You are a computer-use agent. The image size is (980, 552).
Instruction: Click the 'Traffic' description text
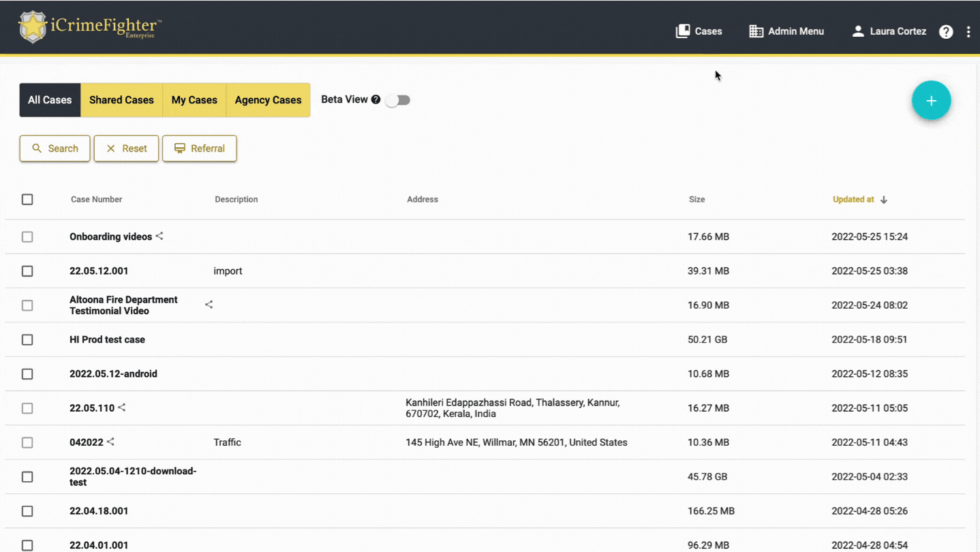(227, 442)
